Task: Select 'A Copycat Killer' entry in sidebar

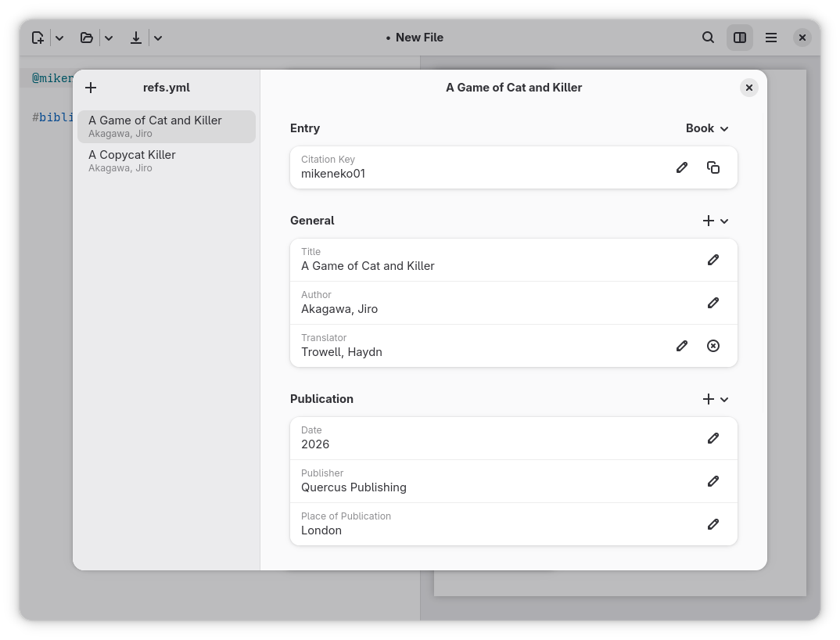Action: pyautogui.click(x=167, y=161)
